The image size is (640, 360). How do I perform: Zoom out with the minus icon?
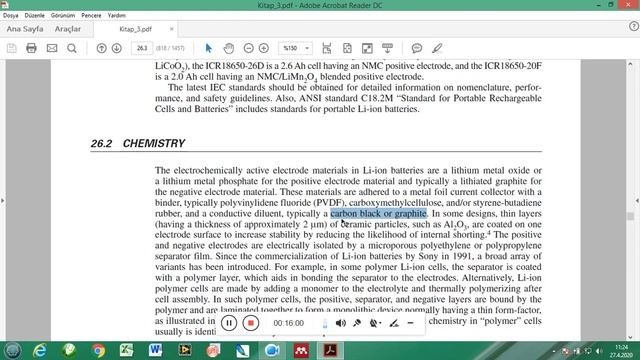(x=249, y=48)
